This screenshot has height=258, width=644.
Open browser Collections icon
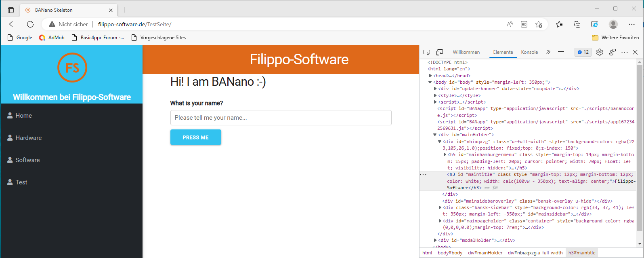click(577, 24)
